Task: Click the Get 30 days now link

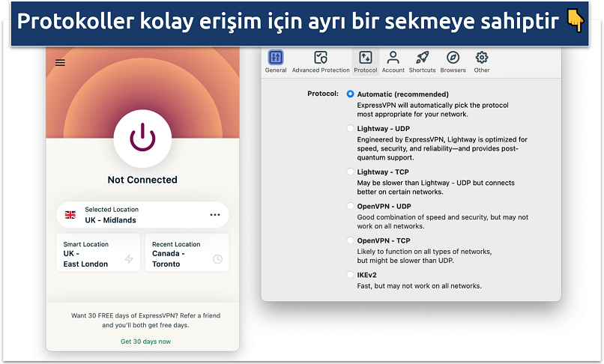Action: [145, 342]
